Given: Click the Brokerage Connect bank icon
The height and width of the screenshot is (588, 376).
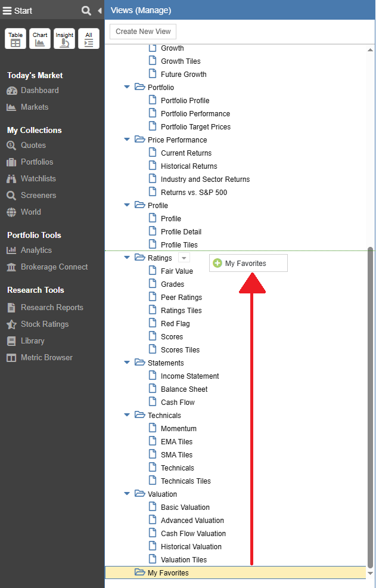Looking at the screenshot, I should pos(12,267).
